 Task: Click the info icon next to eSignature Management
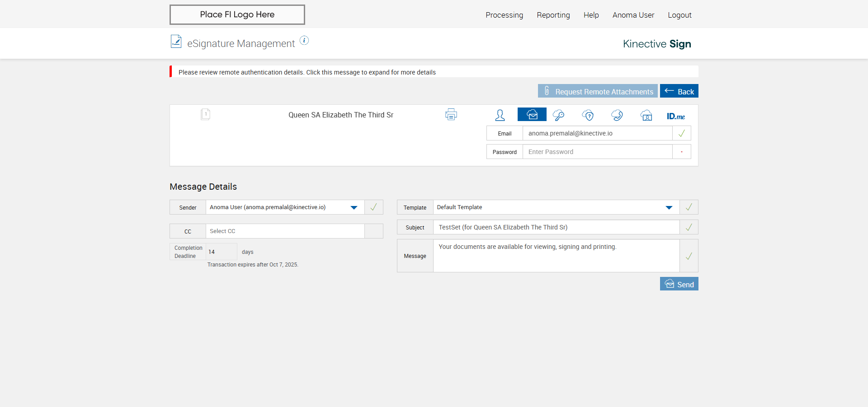pyautogui.click(x=304, y=41)
